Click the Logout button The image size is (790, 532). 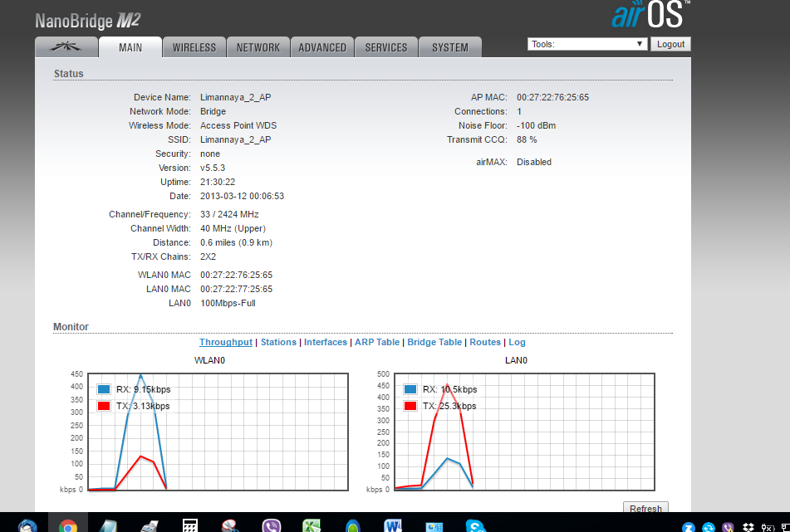670,44
